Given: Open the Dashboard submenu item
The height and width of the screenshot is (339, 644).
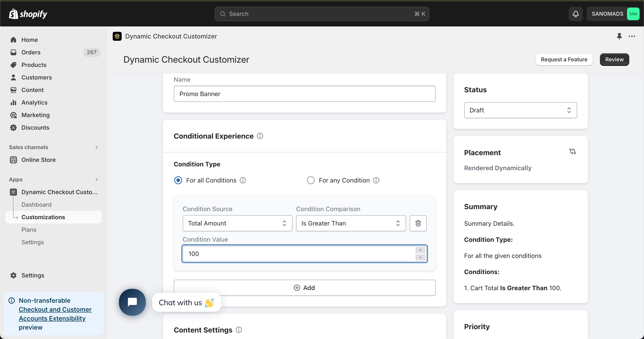Looking at the screenshot, I should [36, 205].
